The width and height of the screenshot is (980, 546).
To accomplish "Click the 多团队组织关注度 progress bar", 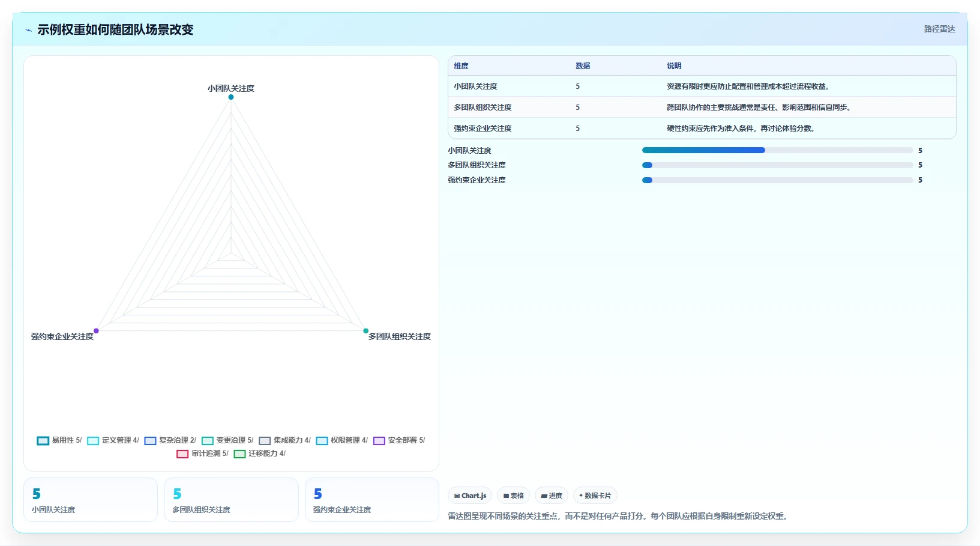I will (x=777, y=165).
